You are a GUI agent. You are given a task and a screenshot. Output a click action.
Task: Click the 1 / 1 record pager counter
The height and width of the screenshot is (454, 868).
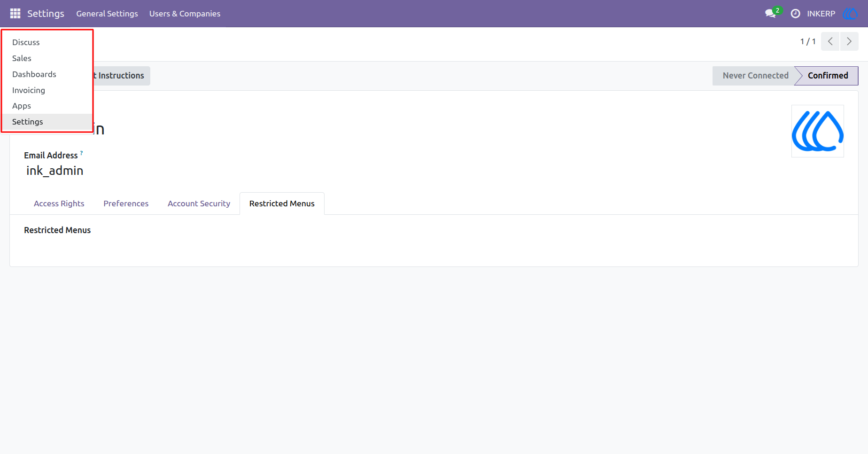(808, 41)
